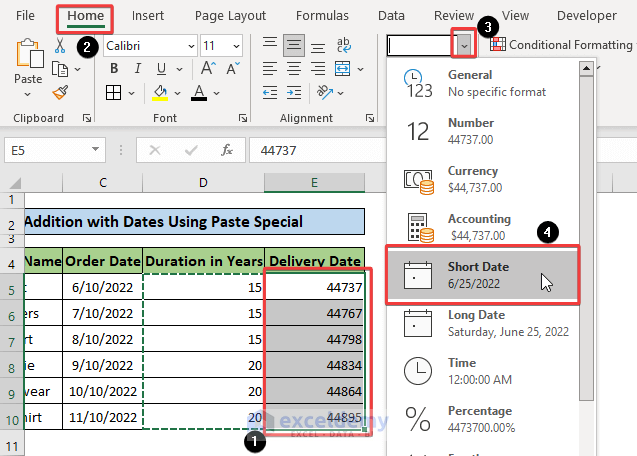Viewport: 637px width, 456px height.
Task: Select the Time format option
Action: click(483, 371)
